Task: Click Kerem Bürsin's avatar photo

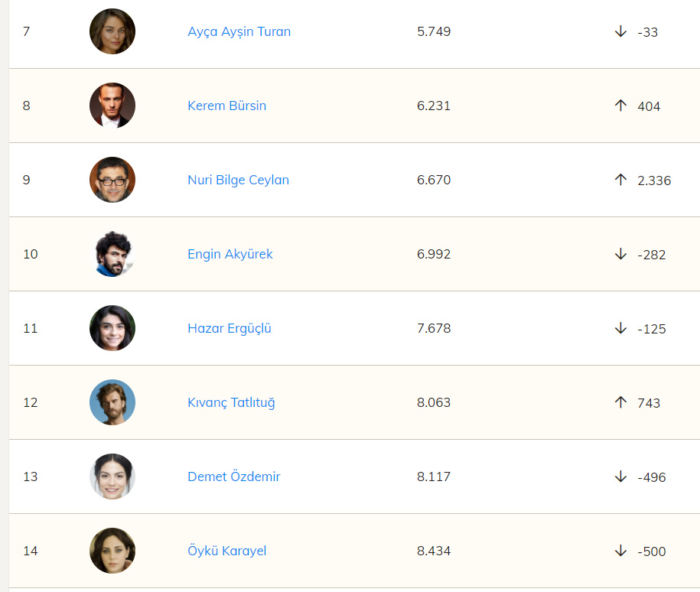Action: click(x=112, y=106)
